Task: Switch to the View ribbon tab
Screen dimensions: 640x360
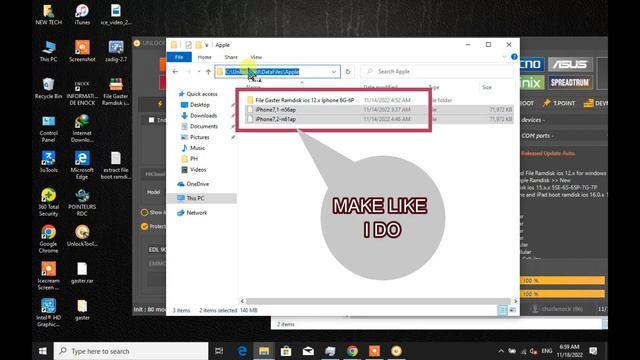Action: tap(256, 57)
